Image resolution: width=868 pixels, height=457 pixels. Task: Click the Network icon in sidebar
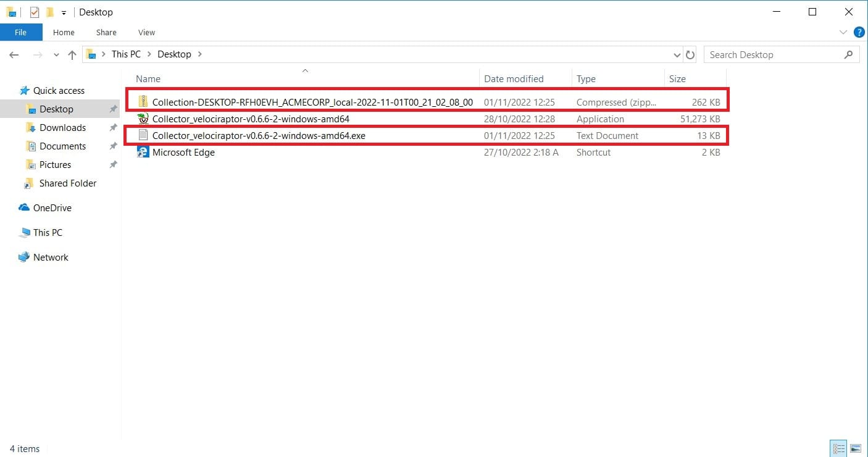coord(24,258)
